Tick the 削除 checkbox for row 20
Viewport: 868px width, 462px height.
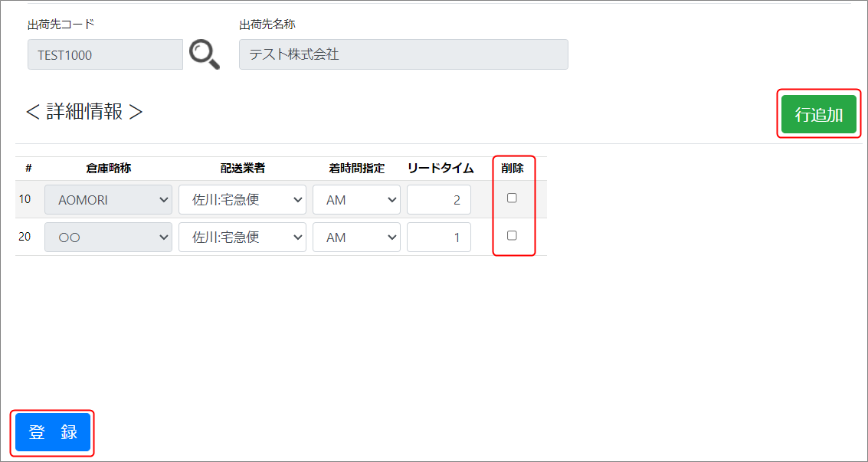click(513, 235)
